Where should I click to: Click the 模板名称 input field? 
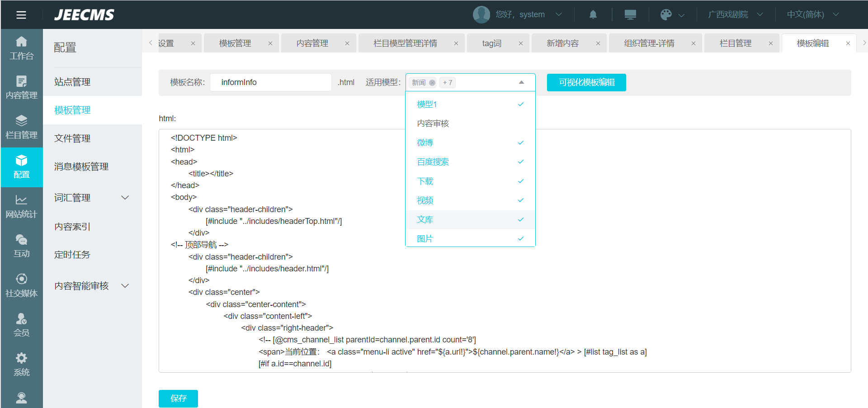click(x=271, y=82)
